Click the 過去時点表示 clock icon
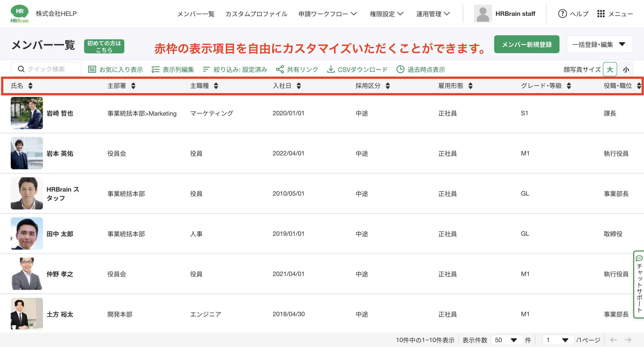Viewport: 644px width, 347px height. click(x=400, y=69)
